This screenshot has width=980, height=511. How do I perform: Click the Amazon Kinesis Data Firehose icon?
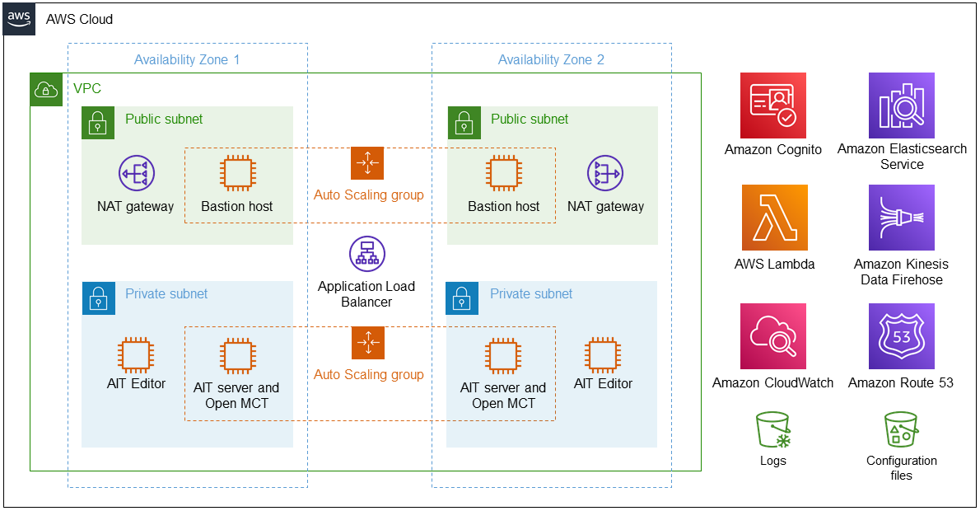coord(902,218)
